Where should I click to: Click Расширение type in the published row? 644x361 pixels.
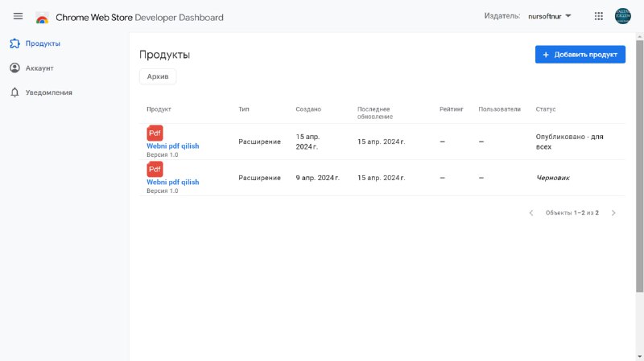(259, 142)
